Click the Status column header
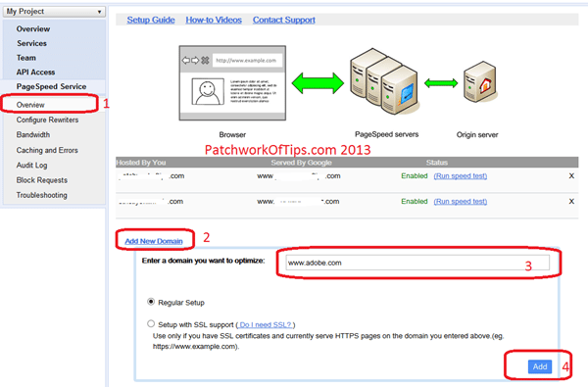This screenshot has width=588, height=387. point(437,163)
